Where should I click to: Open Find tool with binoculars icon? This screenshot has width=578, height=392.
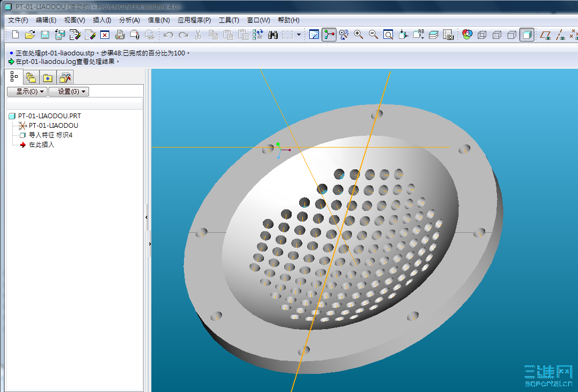[273, 35]
